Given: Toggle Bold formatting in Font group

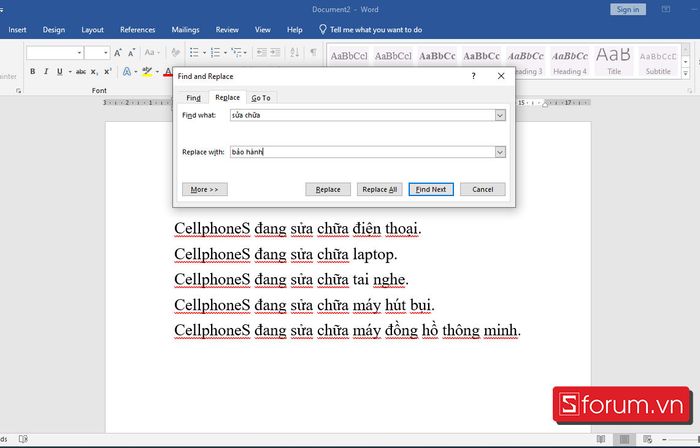Looking at the screenshot, I should click(33, 71).
